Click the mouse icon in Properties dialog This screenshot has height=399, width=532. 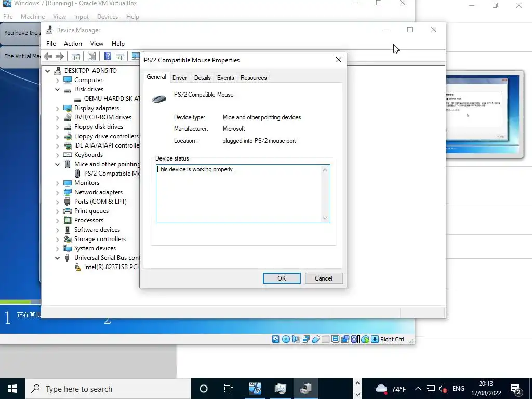click(159, 98)
